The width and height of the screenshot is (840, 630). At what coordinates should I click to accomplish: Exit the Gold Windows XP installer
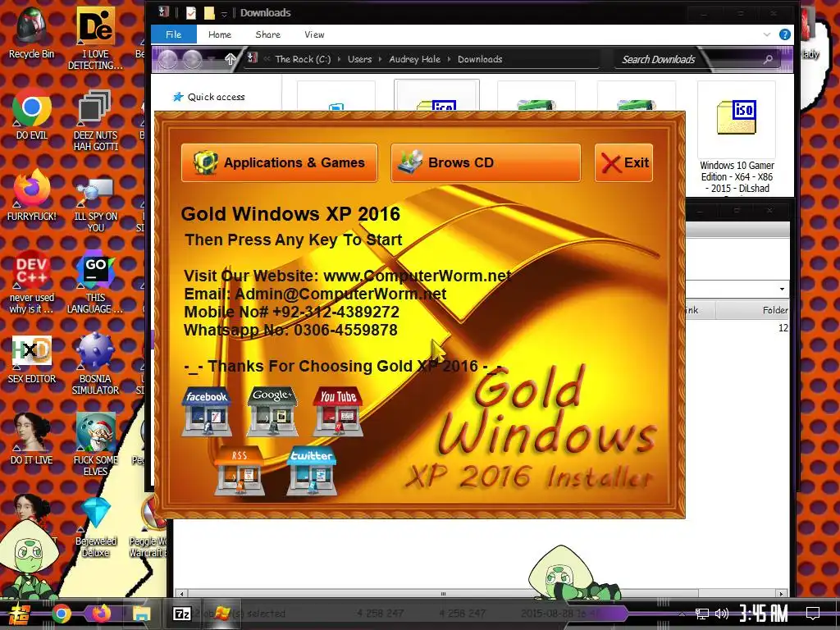pos(623,162)
